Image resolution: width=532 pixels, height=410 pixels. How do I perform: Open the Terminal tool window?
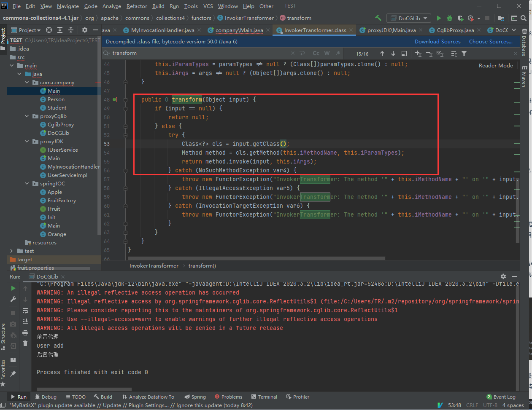pyautogui.click(x=264, y=397)
